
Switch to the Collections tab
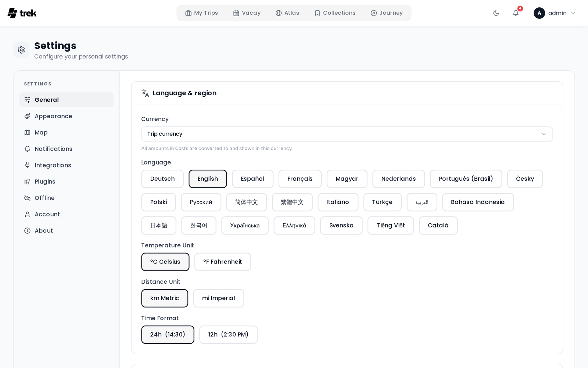tap(335, 13)
